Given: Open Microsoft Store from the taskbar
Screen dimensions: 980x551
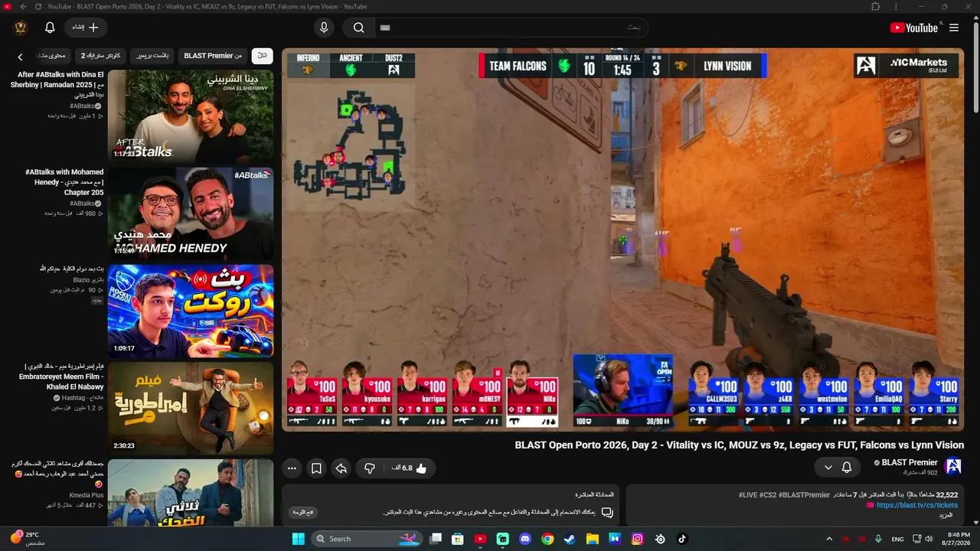Looking at the screenshot, I should (x=457, y=539).
